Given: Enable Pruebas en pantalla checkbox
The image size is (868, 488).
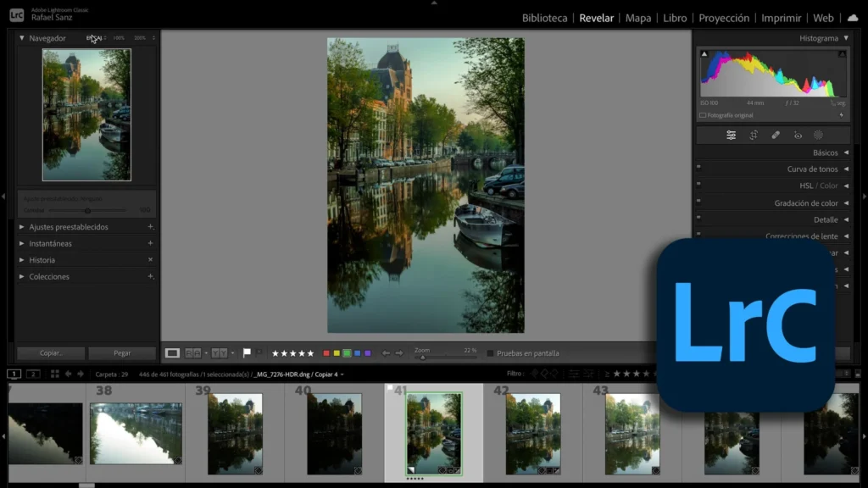Looking at the screenshot, I should coord(490,353).
